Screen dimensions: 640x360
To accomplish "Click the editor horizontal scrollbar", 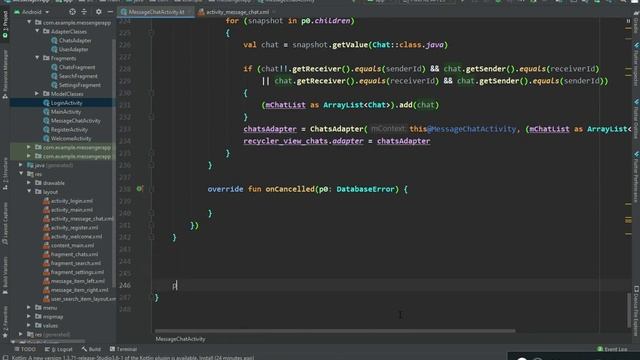I will (335, 331).
